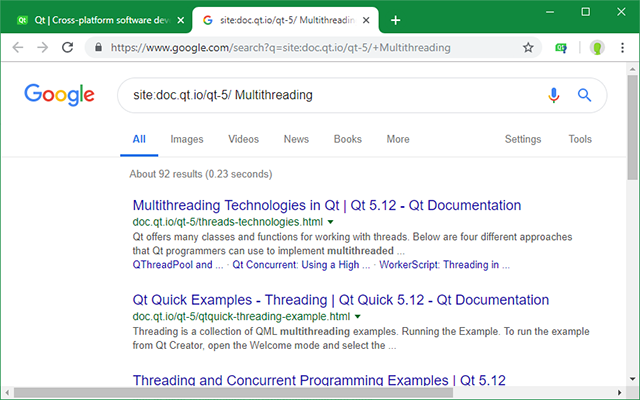Open Qt Quick Examples - Threading result
Image resolution: width=640 pixels, height=400 pixels.
[x=340, y=300]
